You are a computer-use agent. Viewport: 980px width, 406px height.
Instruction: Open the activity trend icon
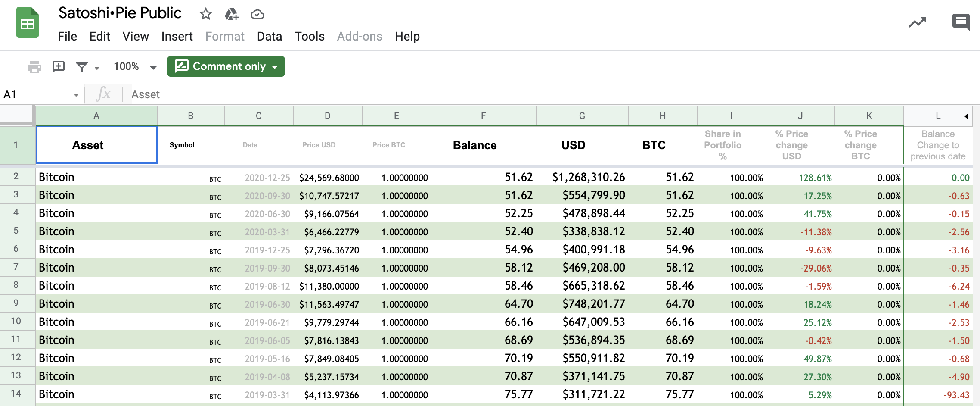point(917,22)
